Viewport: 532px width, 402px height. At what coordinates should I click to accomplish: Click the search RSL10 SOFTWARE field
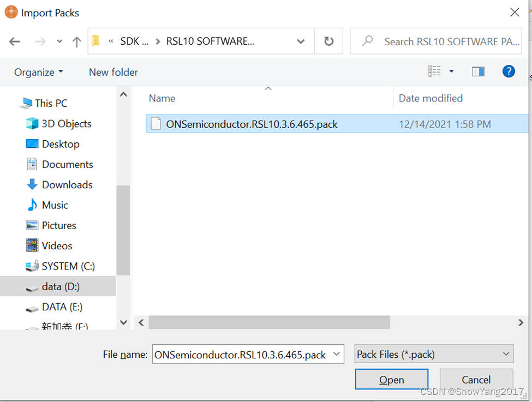point(435,41)
